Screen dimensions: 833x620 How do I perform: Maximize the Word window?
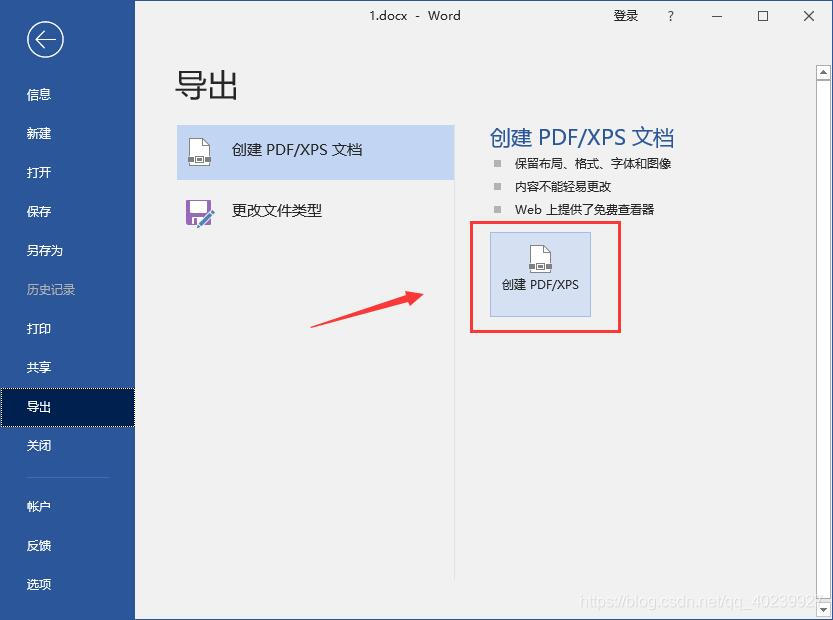763,16
